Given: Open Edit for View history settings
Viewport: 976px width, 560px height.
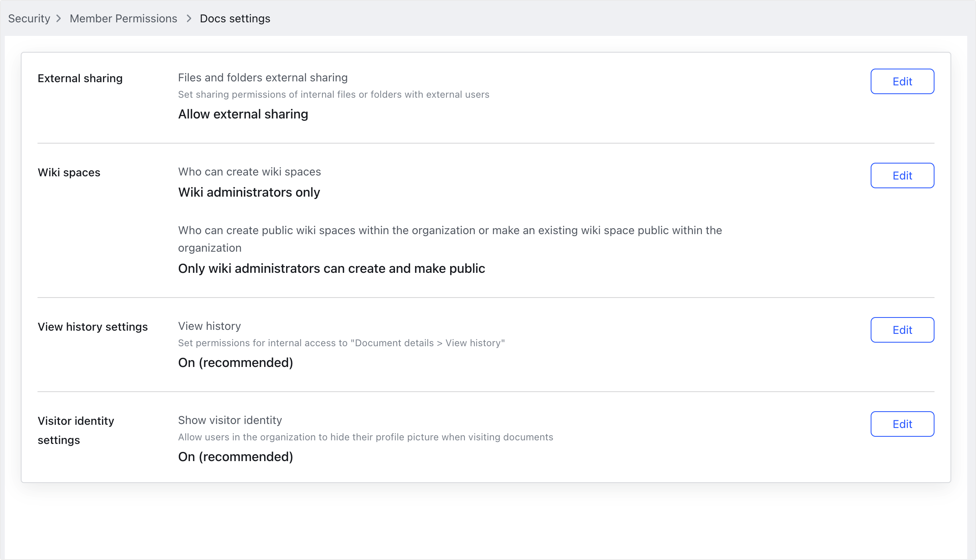Looking at the screenshot, I should click(x=902, y=330).
